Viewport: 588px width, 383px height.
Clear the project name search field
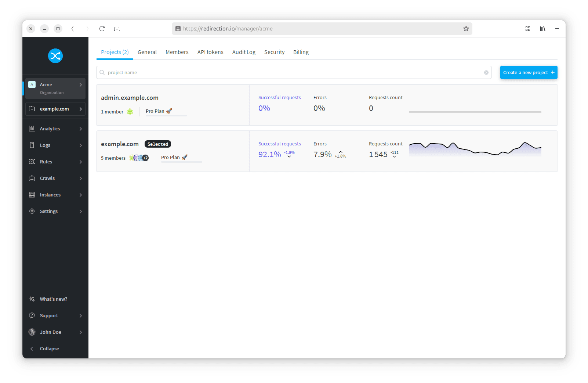pyautogui.click(x=486, y=72)
